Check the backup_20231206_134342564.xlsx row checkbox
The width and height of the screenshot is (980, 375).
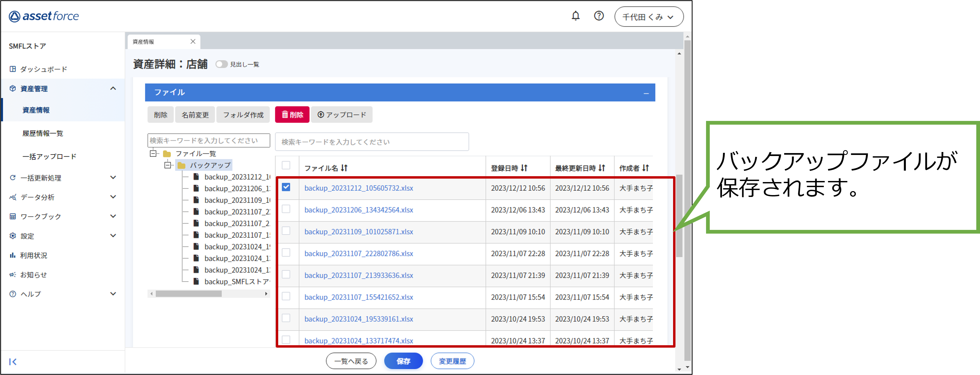pyautogui.click(x=286, y=209)
